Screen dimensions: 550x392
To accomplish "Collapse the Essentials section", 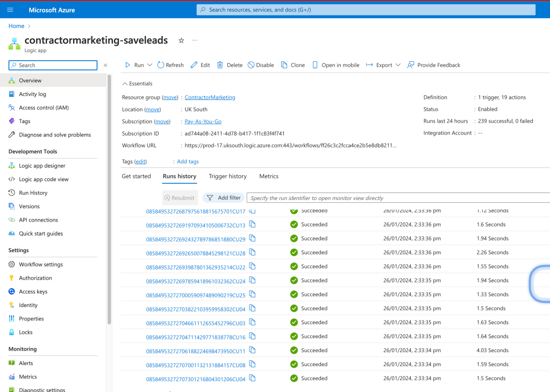I will (137, 83).
